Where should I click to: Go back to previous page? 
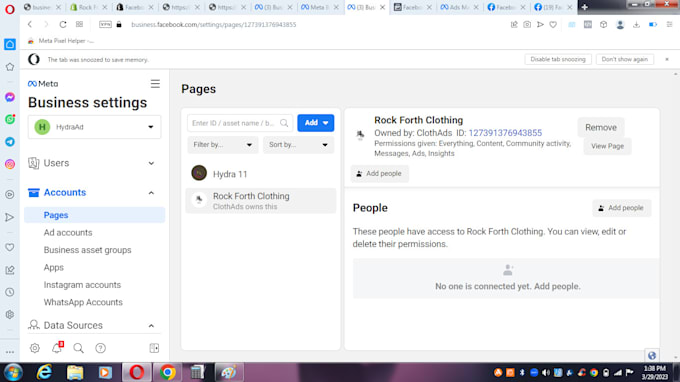[30, 24]
